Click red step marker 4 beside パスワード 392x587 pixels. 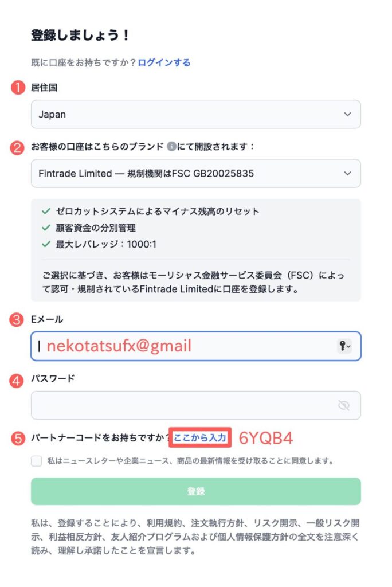[x=17, y=381]
